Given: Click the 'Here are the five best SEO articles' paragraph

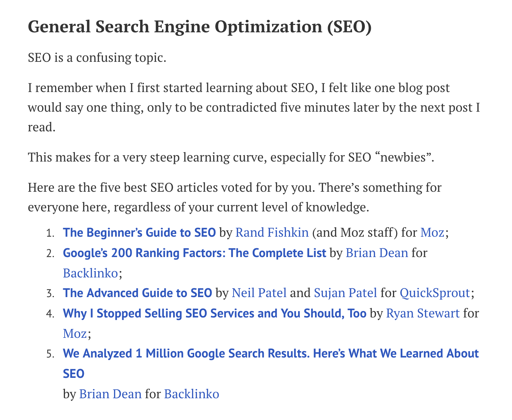Looking at the screenshot, I should coord(234,197).
